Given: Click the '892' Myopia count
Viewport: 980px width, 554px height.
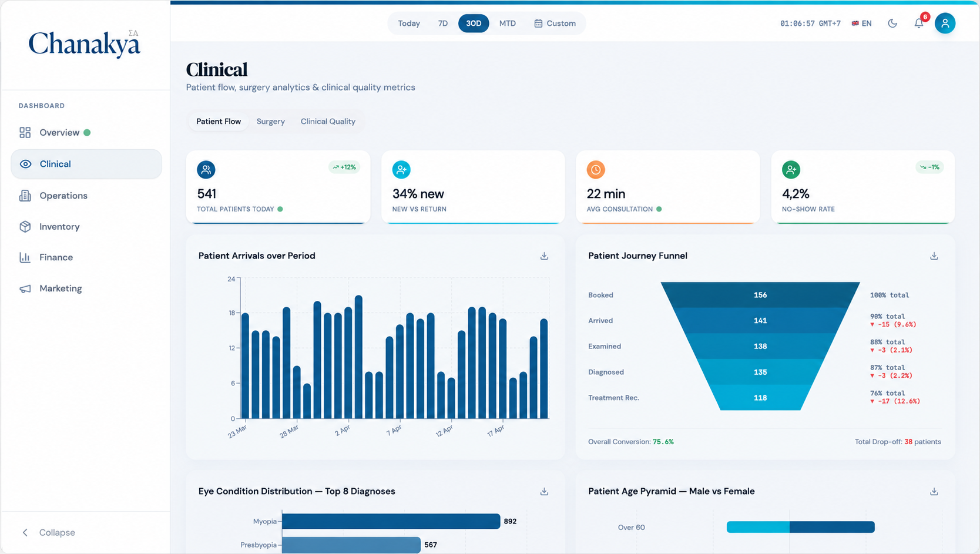Looking at the screenshot, I should tap(510, 521).
